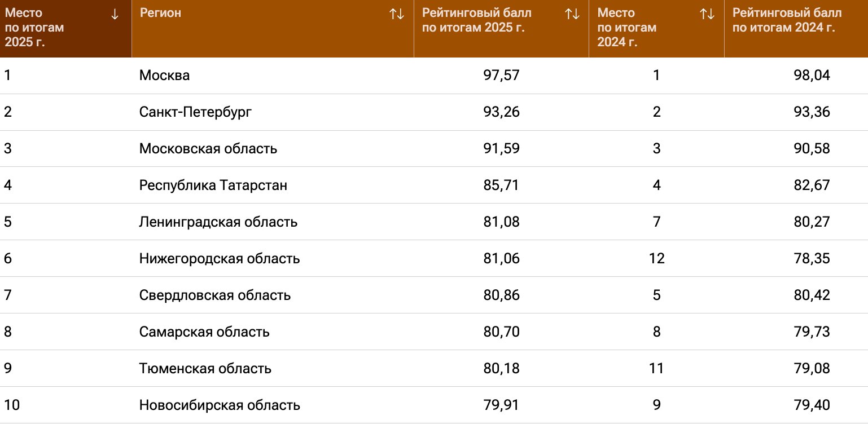Click the Ленинградская область cell
The height and width of the screenshot is (424, 868).
(x=218, y=222)
